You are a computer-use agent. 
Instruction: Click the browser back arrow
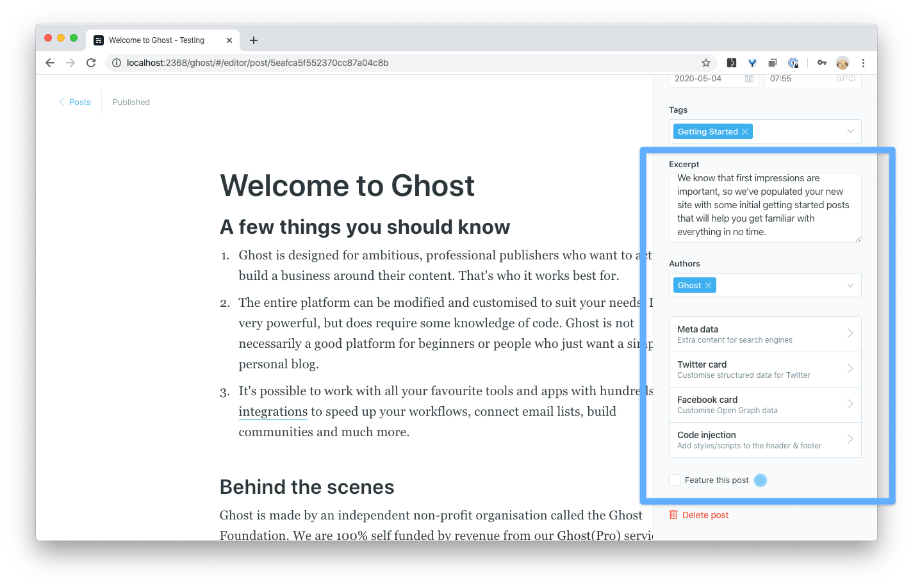click(50, 63)
